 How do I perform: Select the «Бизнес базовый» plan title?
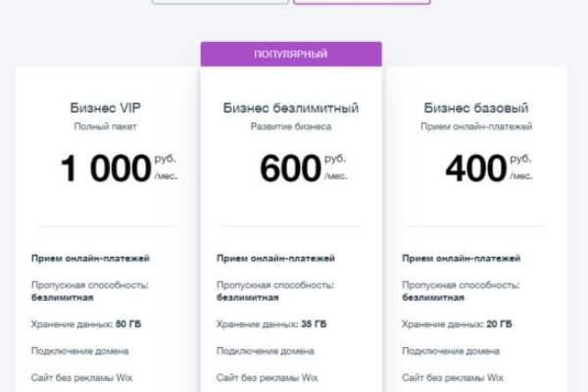click(477, 108)
